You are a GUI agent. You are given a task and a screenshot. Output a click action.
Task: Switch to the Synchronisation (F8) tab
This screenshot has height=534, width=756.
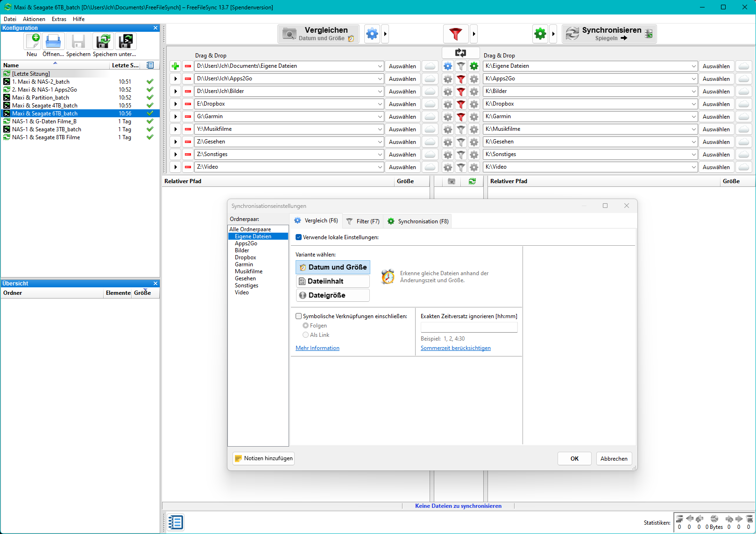click(x=418, y=221)
